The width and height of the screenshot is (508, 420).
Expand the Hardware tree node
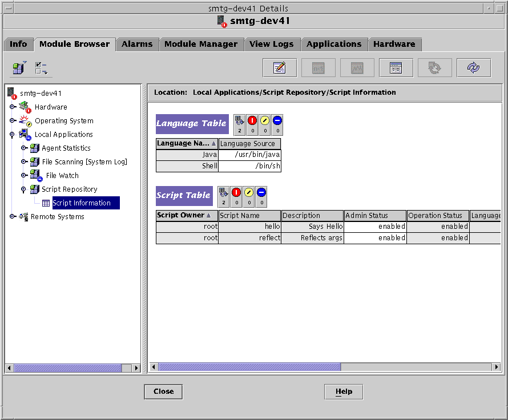tap(13, 107)
